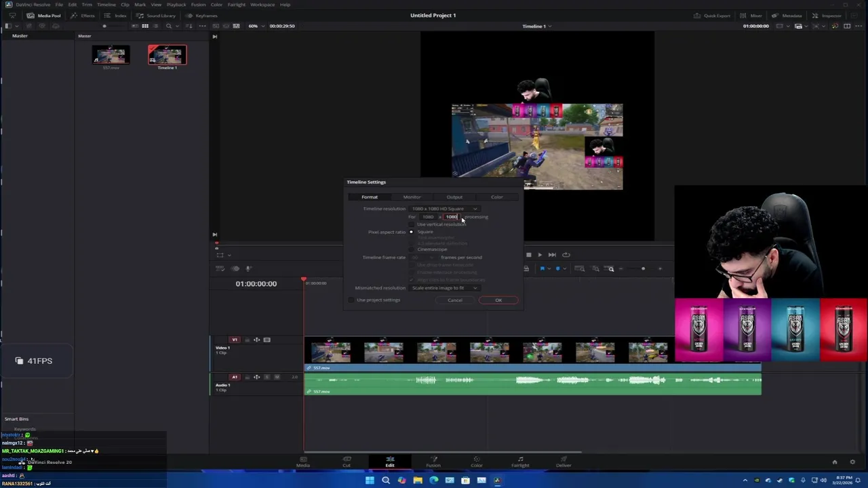Viewport: 868px width, 488px height.
Task: Click the resolution height field
Action: (451, 217)
